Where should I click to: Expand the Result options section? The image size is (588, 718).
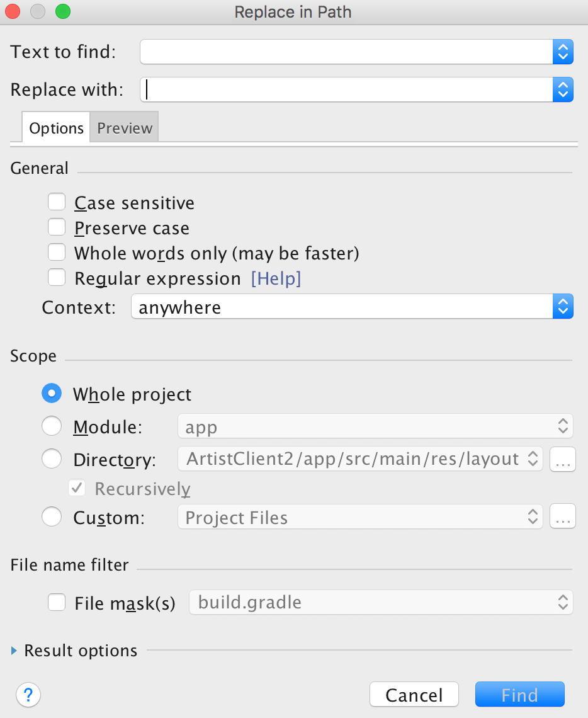[x=14, y=651]
